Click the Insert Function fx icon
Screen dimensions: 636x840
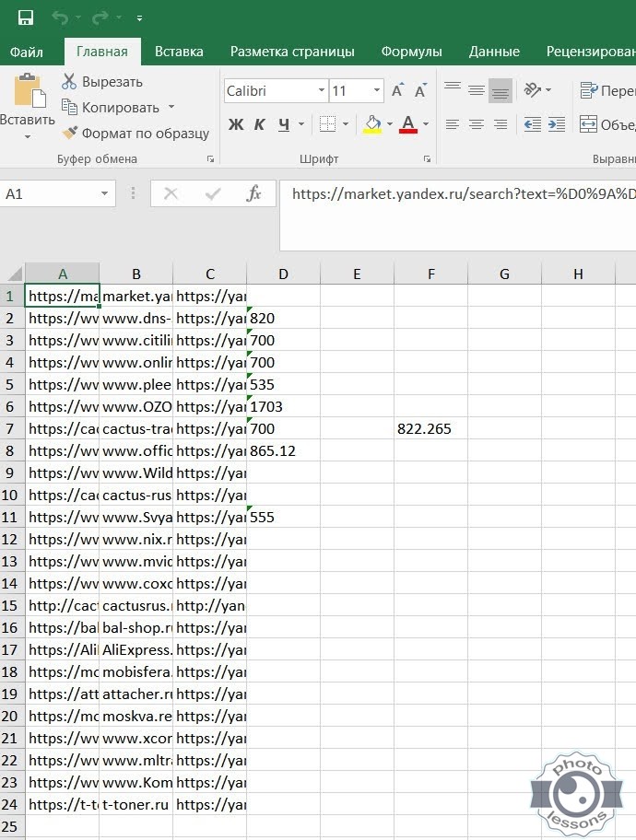[254, 193]
